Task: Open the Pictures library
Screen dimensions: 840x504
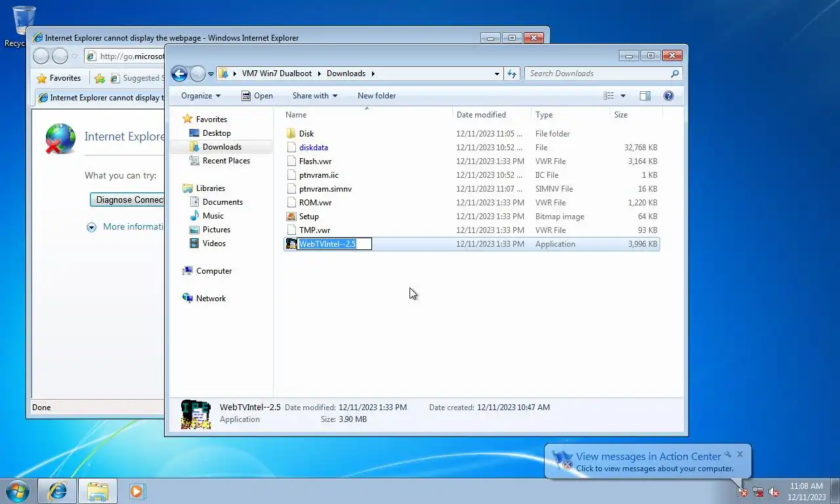Action: click(217, 230)
